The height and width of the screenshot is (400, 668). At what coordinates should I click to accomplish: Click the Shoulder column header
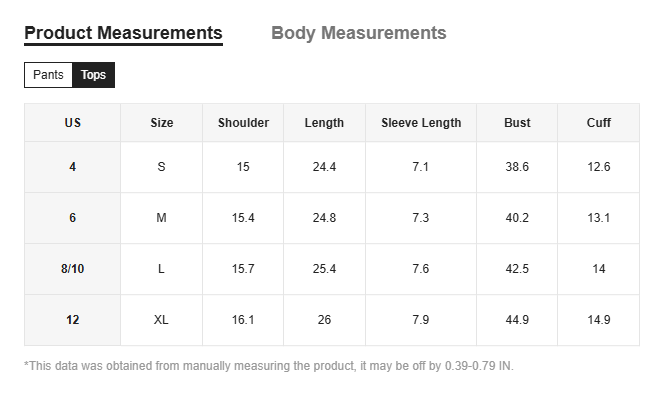point(243,123)
